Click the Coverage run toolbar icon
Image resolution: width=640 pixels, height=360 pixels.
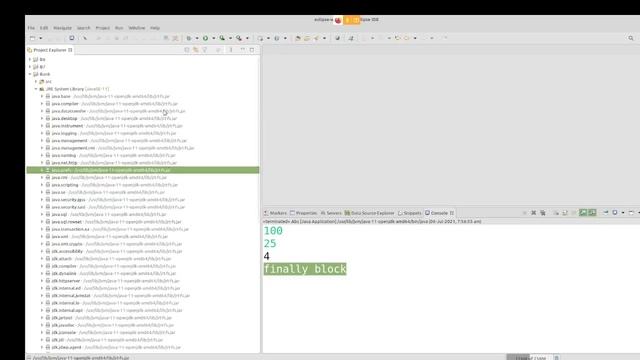tap(222, 38)
